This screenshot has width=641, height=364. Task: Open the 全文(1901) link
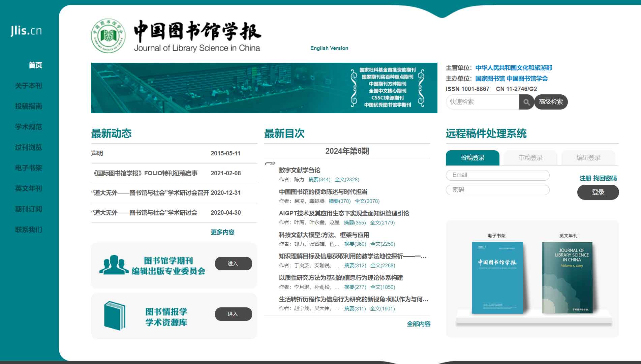click(x=382, y=309)
